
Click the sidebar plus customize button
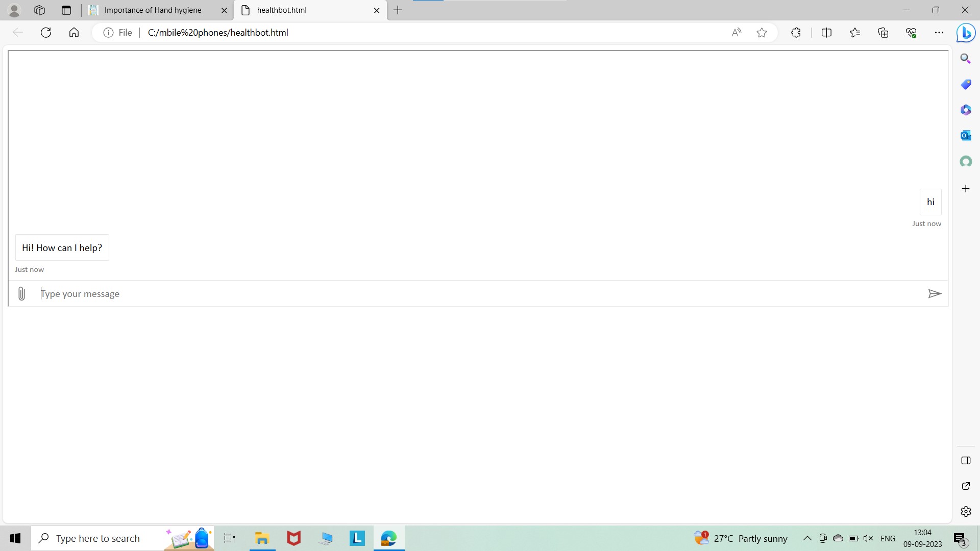tap(966, 189)
